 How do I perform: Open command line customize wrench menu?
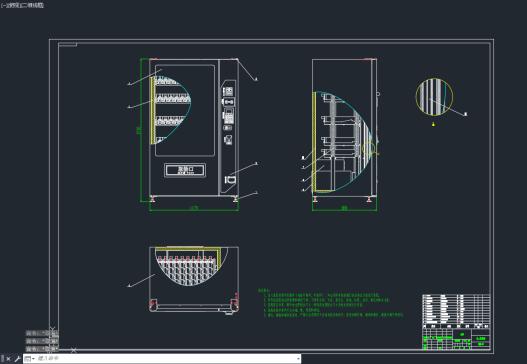17,359
